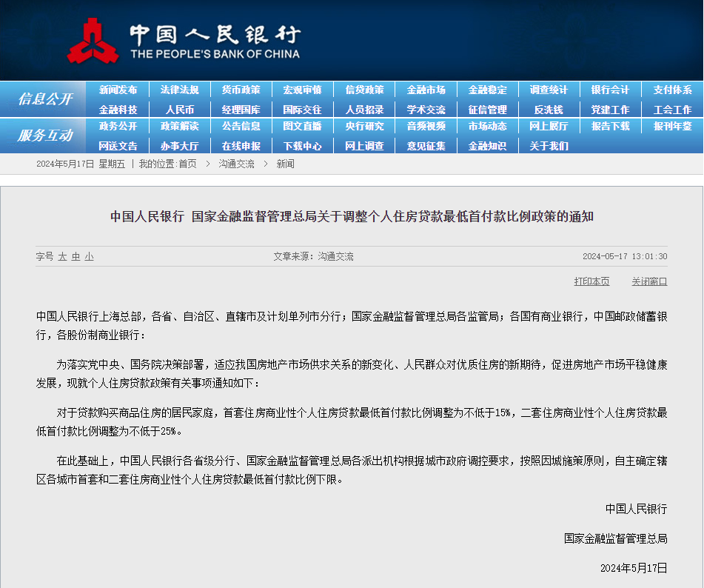Click 政策解读 in the service menu

coord(179,127)
